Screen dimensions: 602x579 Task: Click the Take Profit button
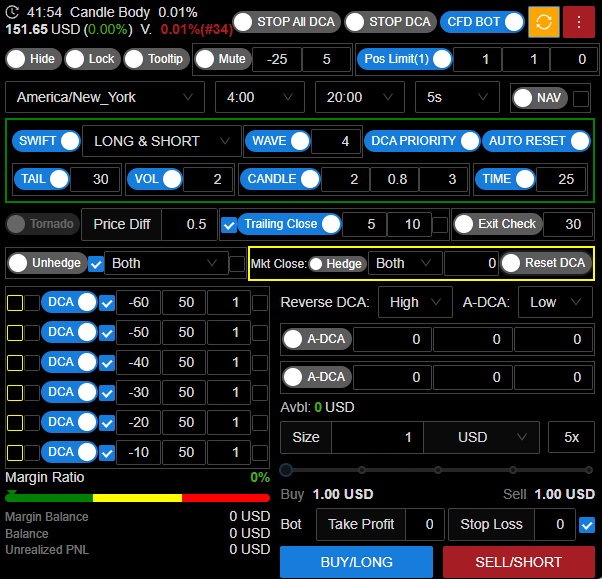coord(361,524)
